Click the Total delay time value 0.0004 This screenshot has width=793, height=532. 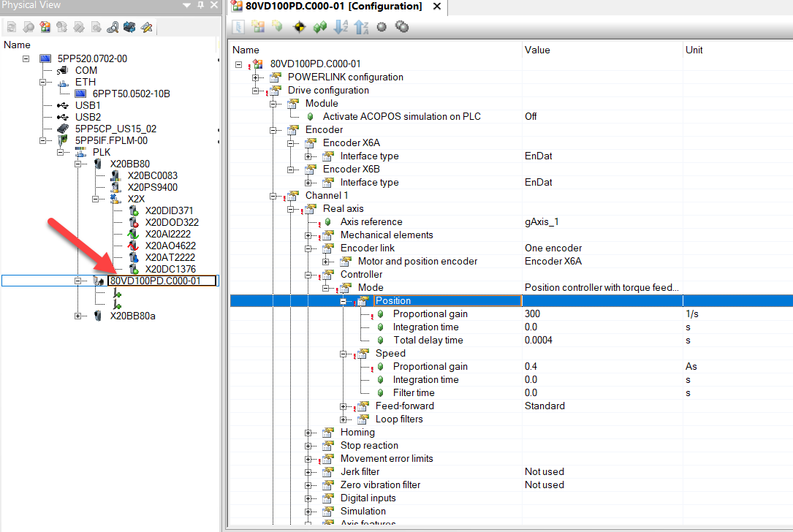539,341
